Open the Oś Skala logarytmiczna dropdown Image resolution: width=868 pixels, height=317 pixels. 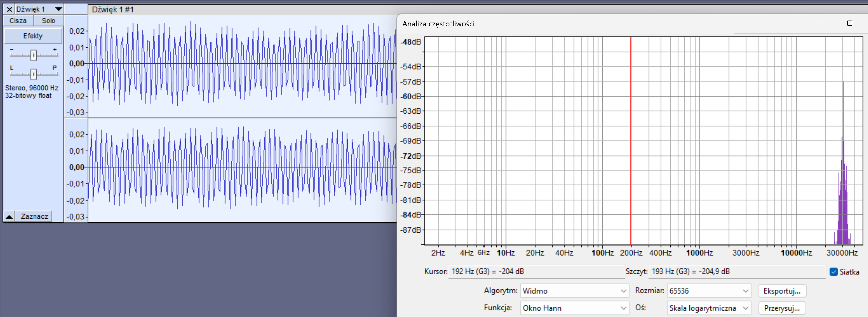(709, 308)
